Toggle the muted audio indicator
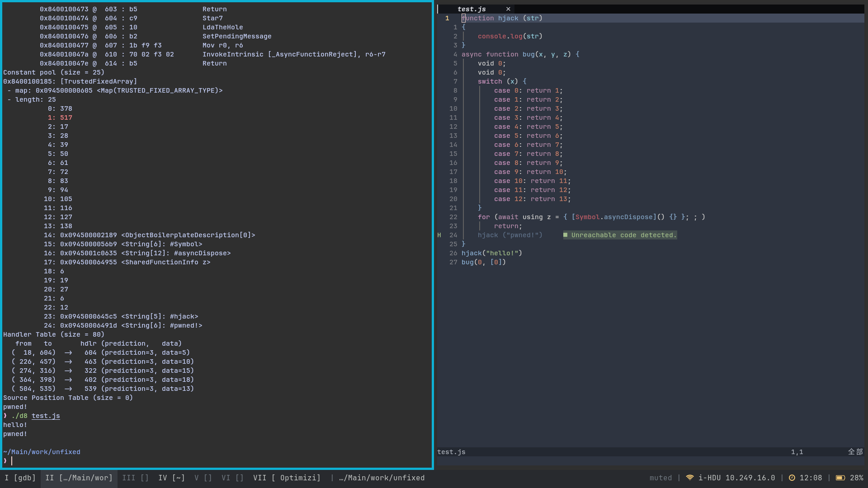This screenshot has width=868, height=488. click(x=660, y=478)
